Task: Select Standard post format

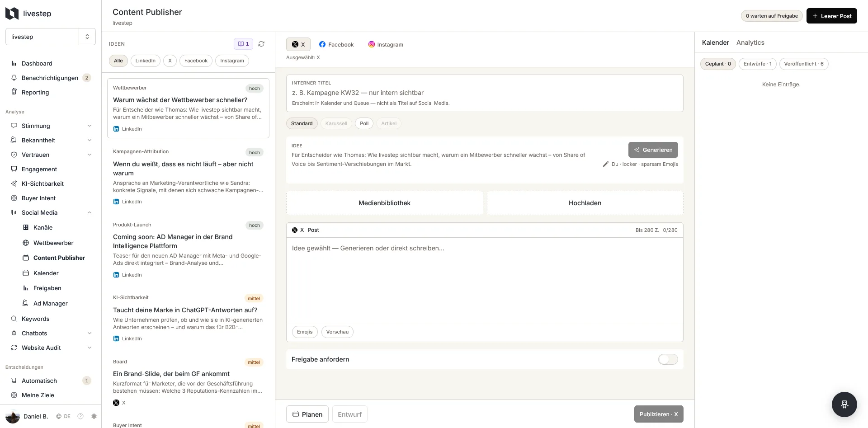Action: coord(302,123)
